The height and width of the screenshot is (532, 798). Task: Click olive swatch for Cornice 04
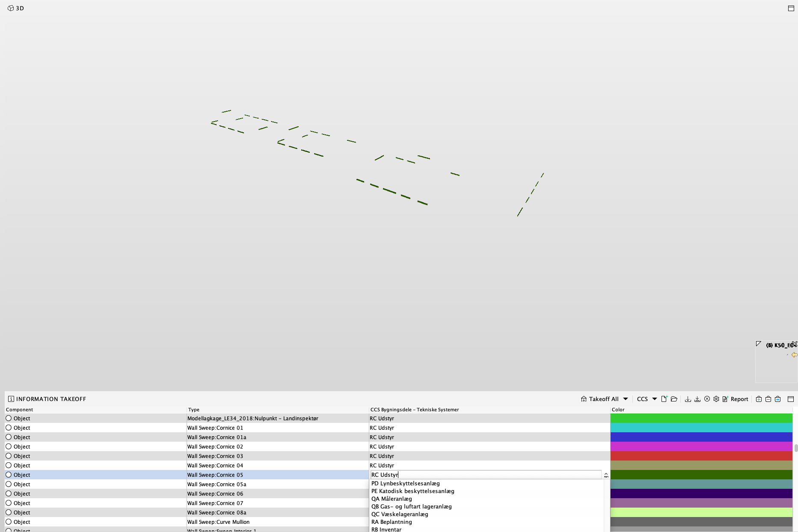pos(701,465)
